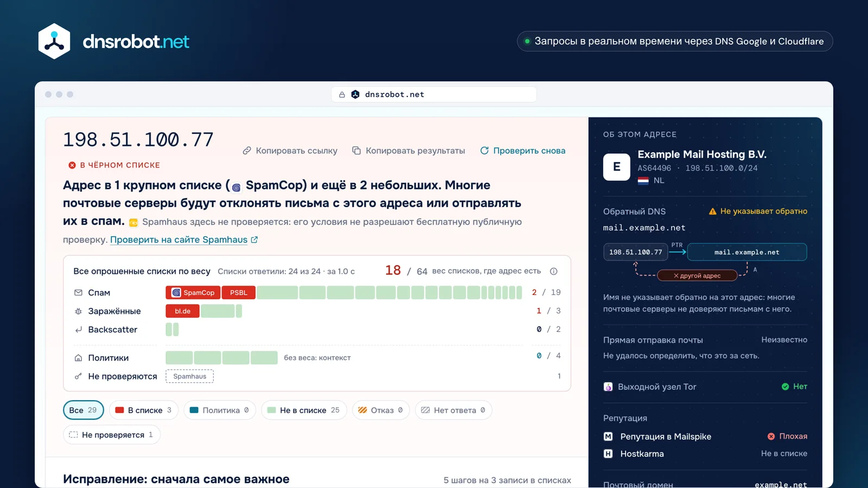The image size is (868, 488).
Task: Click the Tor onion icon
Action: click(608, 387)
